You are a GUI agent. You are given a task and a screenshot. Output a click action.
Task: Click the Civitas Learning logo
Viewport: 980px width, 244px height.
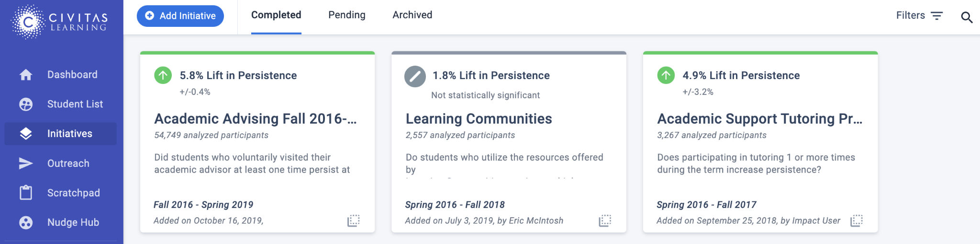click(x=60, y=22)
